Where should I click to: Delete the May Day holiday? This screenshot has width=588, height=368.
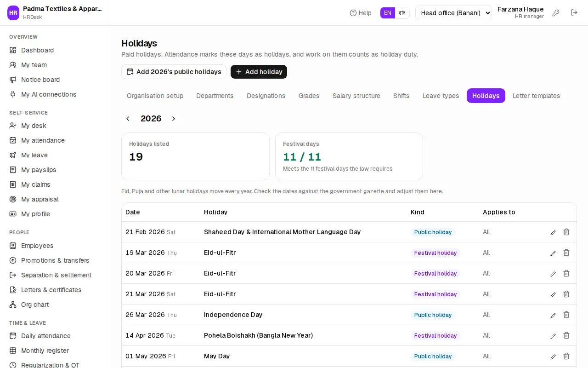566,356
